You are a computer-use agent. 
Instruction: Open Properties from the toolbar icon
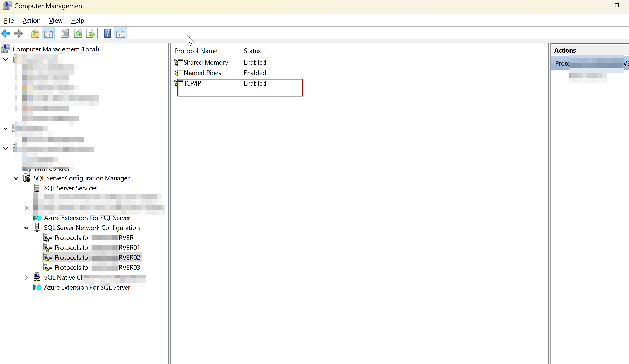click(65, 33)
